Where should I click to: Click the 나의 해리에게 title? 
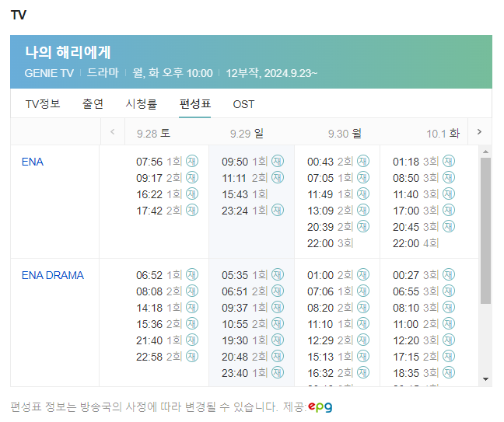point(68,52)
